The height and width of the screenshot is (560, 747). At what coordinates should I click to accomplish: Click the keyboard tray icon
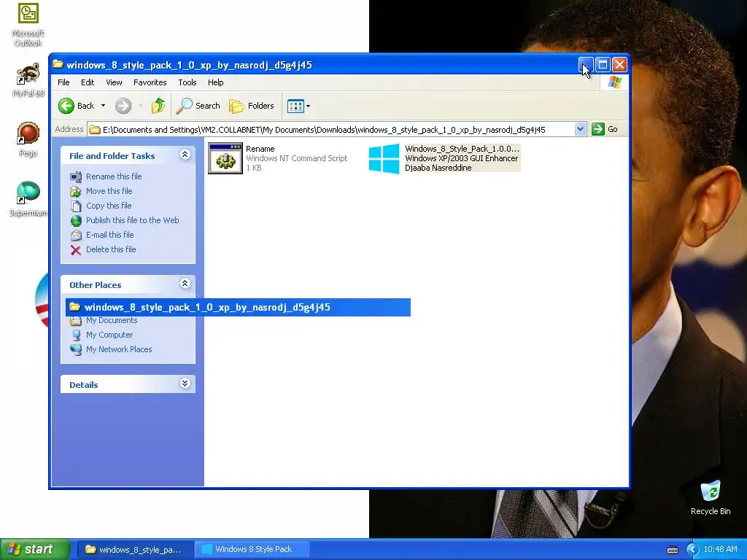tap(672, 550)
